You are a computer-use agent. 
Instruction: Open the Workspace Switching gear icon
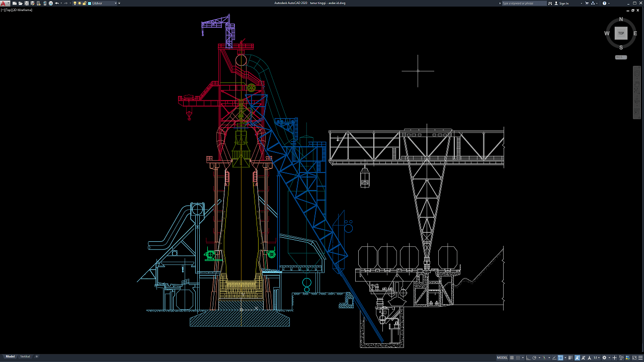[604, 357]
